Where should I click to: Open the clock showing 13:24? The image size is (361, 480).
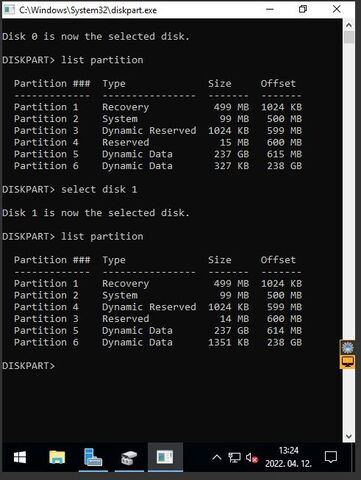(x=288, y=457)
